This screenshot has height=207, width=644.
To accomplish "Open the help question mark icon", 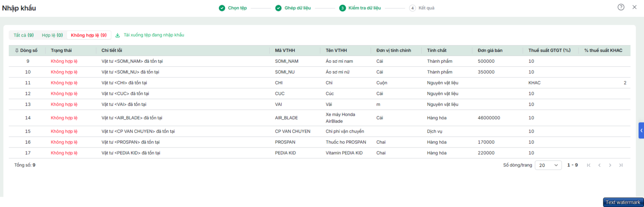I will click(621, 7).
